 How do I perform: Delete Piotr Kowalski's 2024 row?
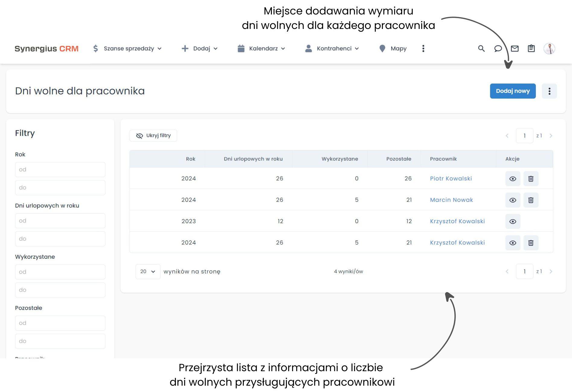tap(531, 179)
